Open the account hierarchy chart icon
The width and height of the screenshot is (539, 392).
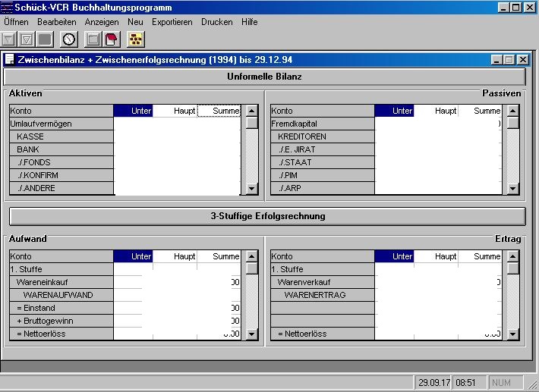point(136,39)
